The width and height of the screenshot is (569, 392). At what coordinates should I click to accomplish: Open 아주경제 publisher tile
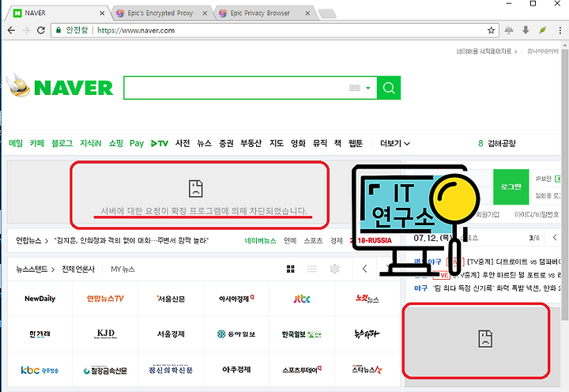tap(236, 370)
